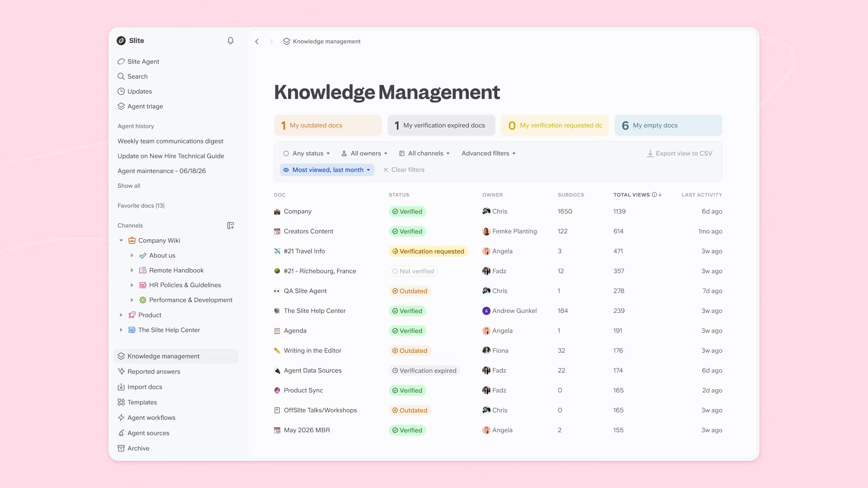Select the My empty docs card
This screenshot has width=868, height=488.
668,125
